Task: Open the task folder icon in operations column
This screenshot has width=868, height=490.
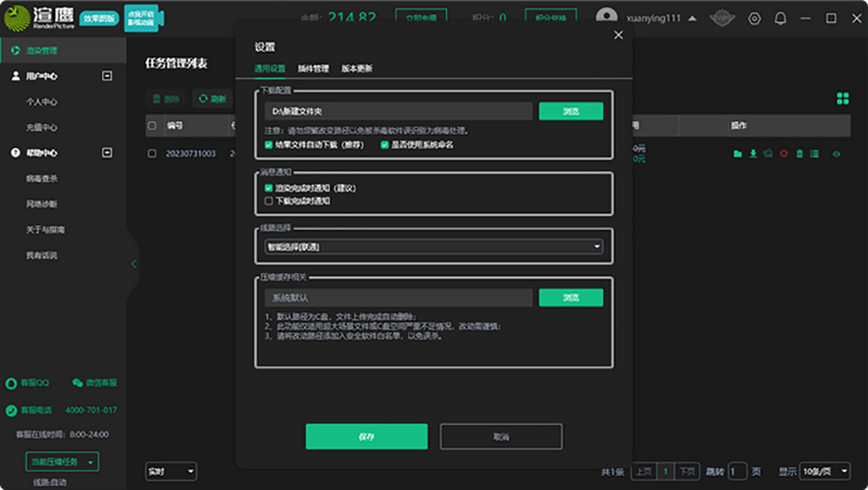Action: point(737,154)
